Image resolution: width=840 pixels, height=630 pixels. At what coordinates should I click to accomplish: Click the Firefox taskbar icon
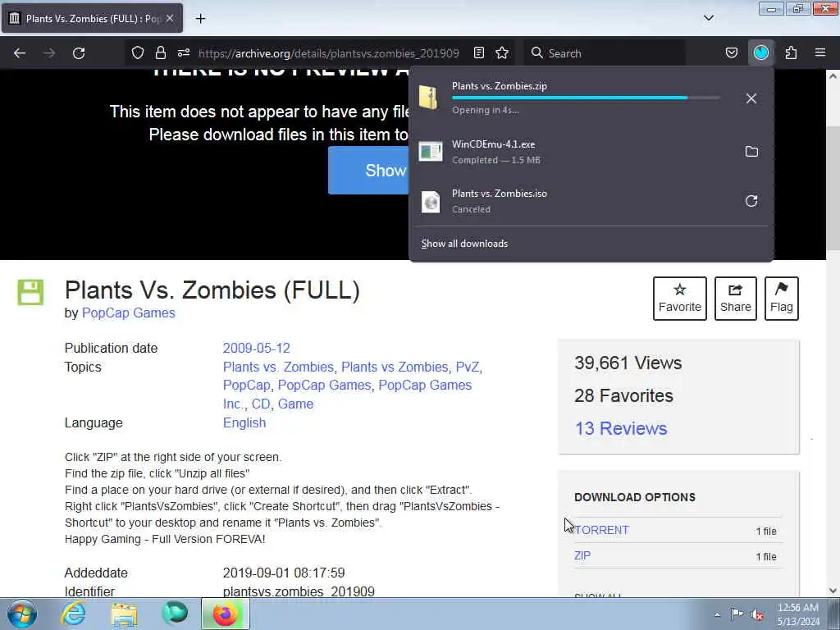[226, 614]
